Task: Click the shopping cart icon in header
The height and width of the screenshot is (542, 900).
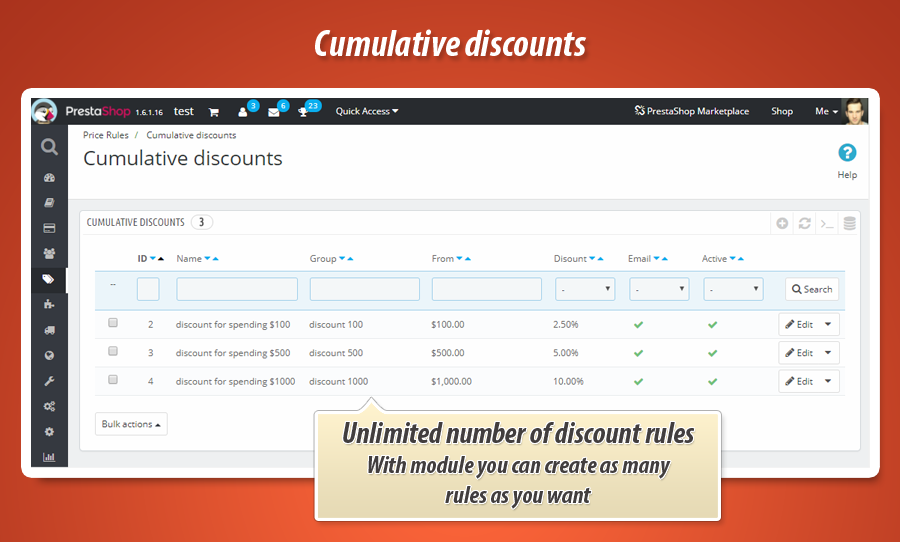Action: tap(213, 112)
